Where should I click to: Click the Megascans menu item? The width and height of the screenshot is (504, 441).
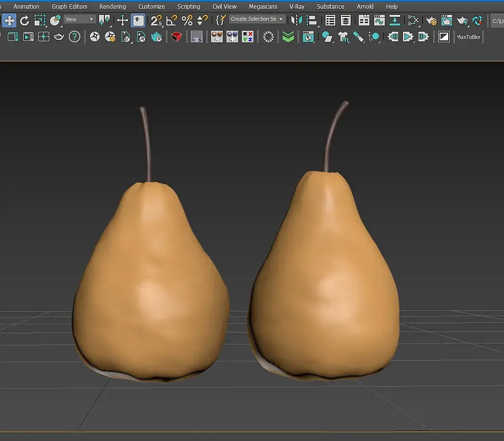coord(263,7)
